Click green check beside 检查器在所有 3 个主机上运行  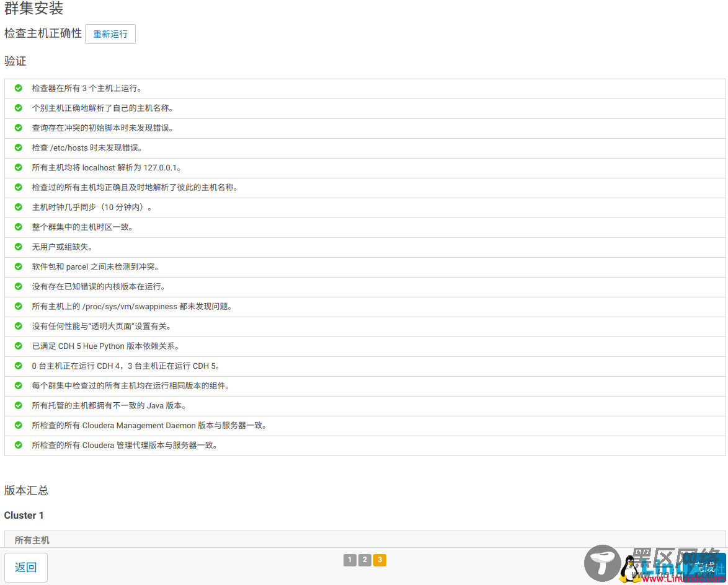[x=18, y=88]
